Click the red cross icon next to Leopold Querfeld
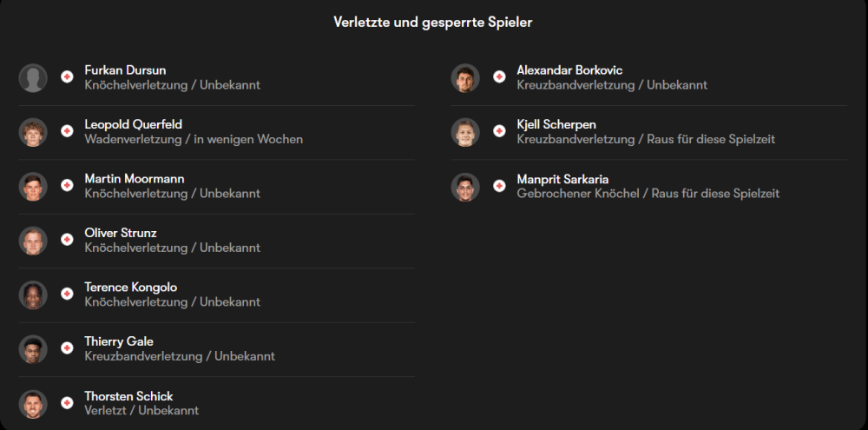The image size is (868, 430). (67, 131)
